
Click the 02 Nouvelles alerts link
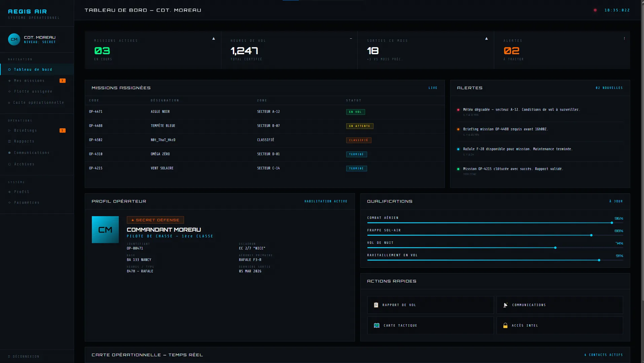tap(609, 88)
